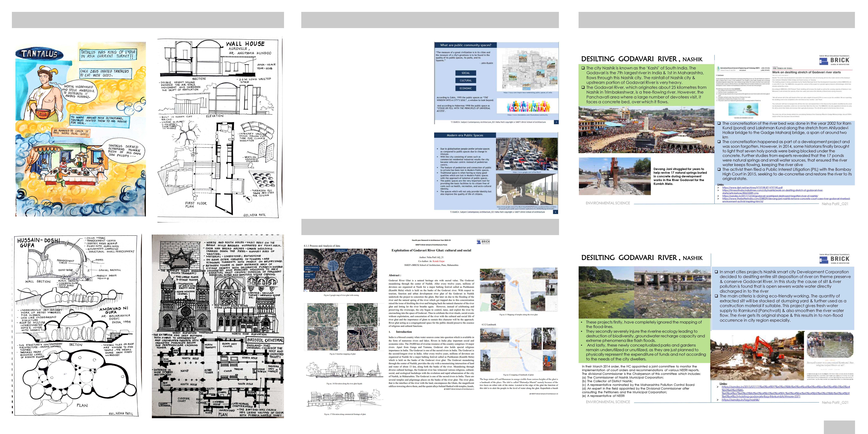Open the 'Modern era Public Spaces' slide
This screenshot has height=434, width=868.
click(496, 173)
